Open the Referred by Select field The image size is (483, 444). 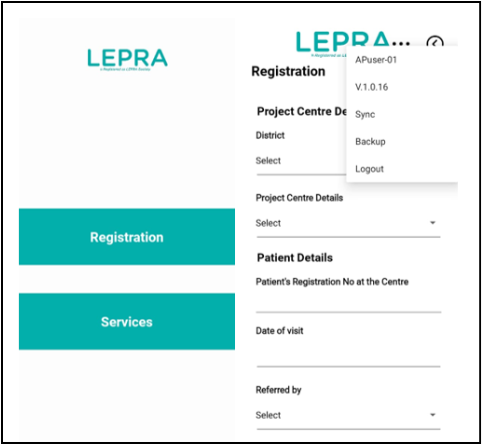[348, 416]
